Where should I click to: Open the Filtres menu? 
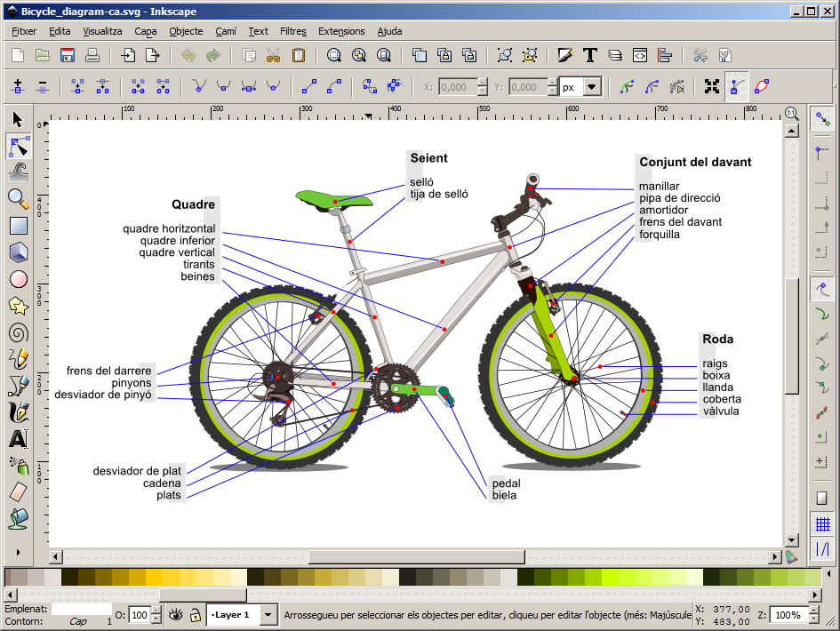(293, 31)
